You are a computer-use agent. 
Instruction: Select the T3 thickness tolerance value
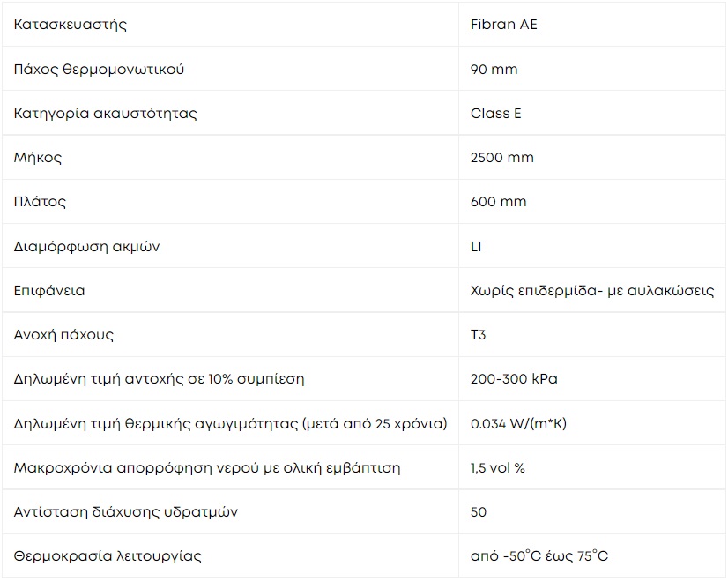tap(479, 334)
